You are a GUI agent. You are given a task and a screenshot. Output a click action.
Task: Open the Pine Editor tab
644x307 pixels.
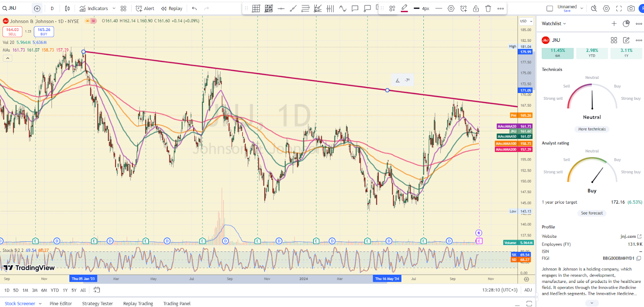[61, 303]
